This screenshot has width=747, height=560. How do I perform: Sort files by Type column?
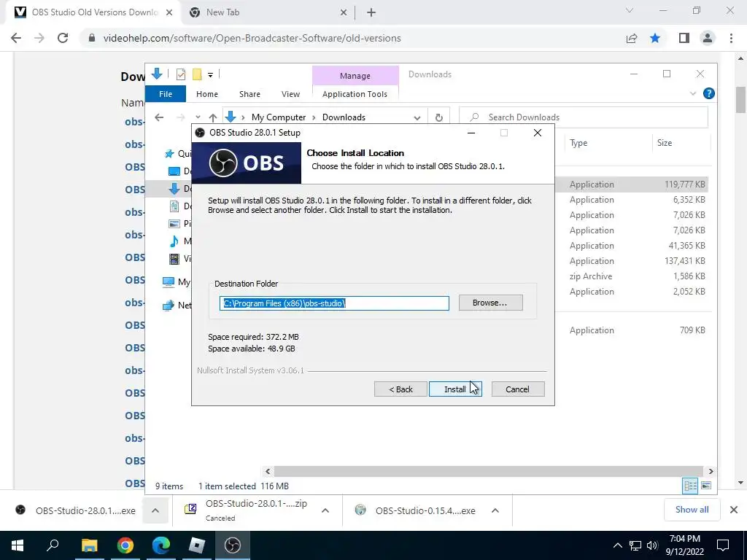[x=578, y=143]
